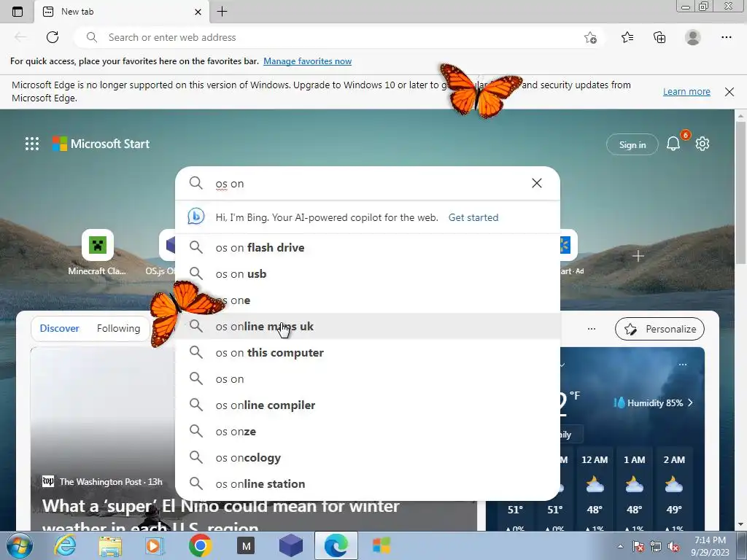Image resolution: width=747 pixels, height=560 pixels.
Task: Select suggestion 'os onze'
Action: 368,431
